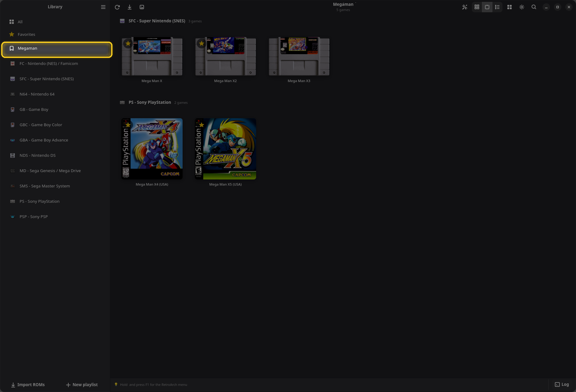Open the Favorites list
Image resolution: width=576 pixels, height=392 pixels.
55,34
